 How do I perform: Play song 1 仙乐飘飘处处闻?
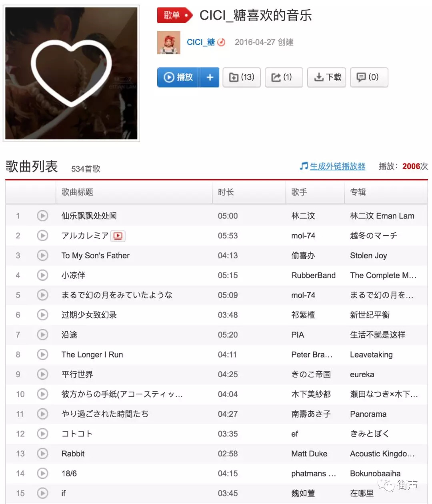tap(42, 216)
